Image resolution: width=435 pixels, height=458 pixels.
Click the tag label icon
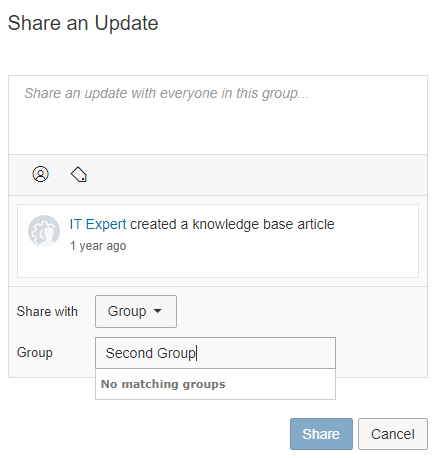pos(79,174)
